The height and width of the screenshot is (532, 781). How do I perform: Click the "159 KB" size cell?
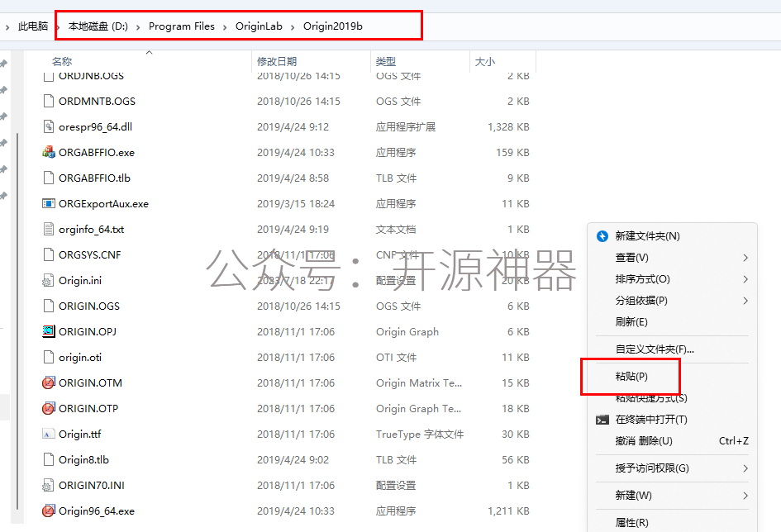512,152
